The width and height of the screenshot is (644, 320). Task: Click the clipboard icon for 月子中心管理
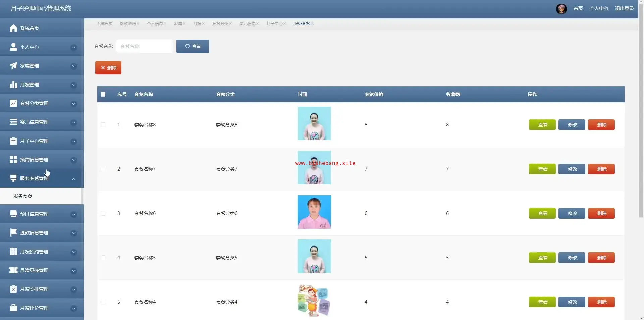pyautogui.click(x=13, y=141)
